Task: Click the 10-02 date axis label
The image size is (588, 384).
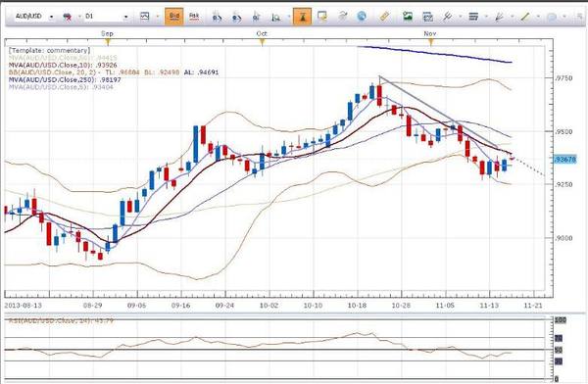Action: tap(269, 306)
